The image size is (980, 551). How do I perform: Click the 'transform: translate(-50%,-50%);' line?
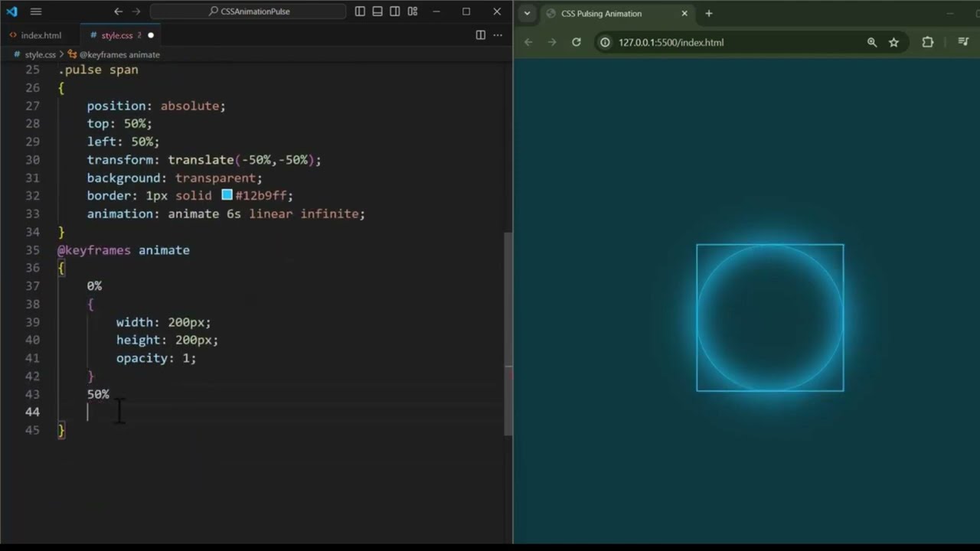(x=204, y=160)
